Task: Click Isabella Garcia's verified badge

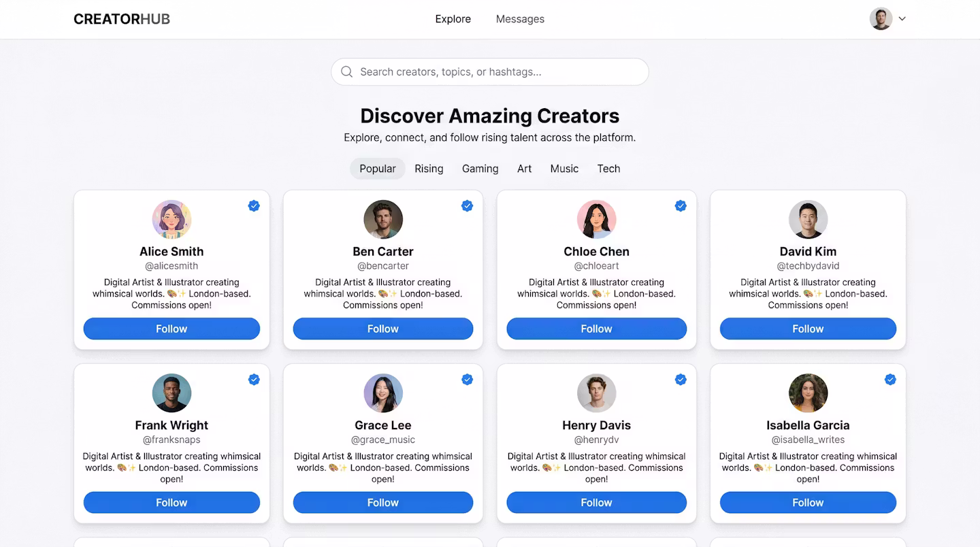Action: [x=890, y=380]
